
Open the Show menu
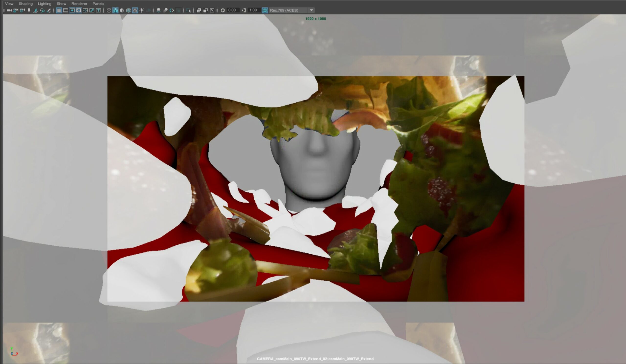point(61,4)
